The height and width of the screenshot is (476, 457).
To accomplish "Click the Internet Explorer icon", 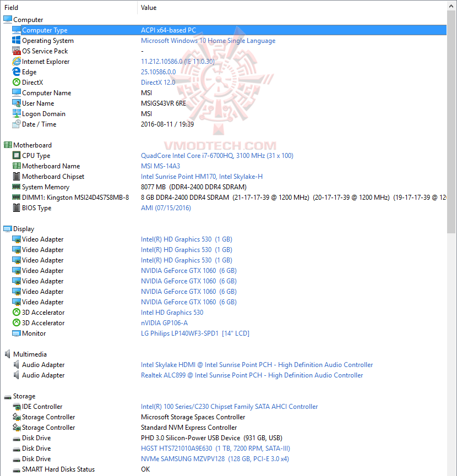I will (17, 61).
